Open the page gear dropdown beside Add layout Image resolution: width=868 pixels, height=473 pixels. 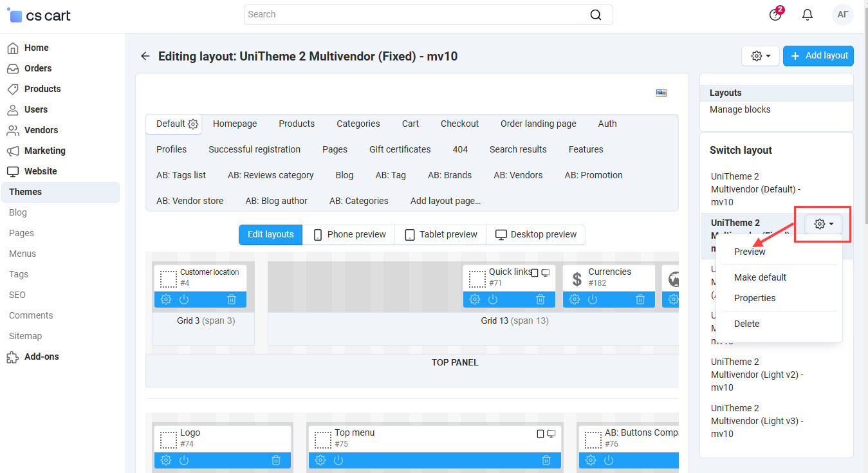coord(761,56)
